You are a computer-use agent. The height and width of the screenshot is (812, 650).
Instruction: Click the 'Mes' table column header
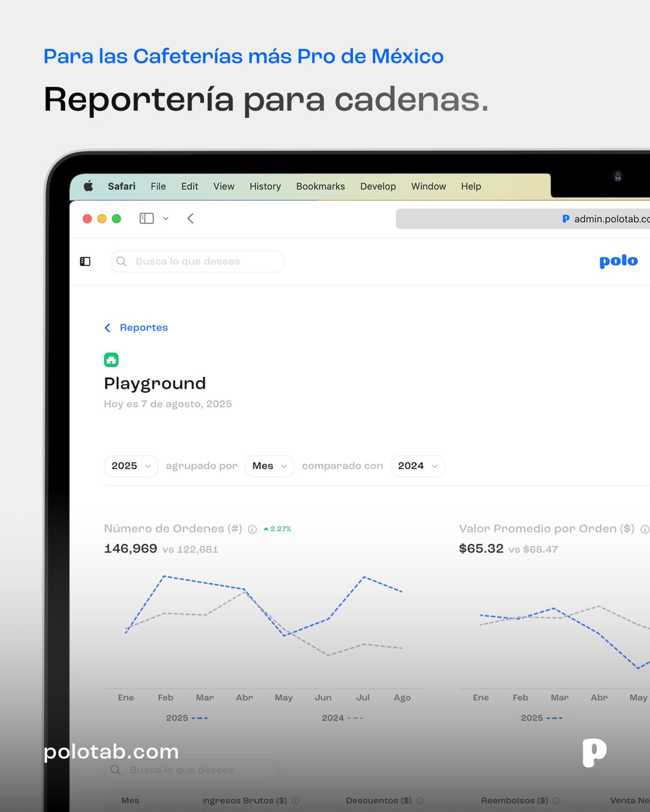(130, 800)
